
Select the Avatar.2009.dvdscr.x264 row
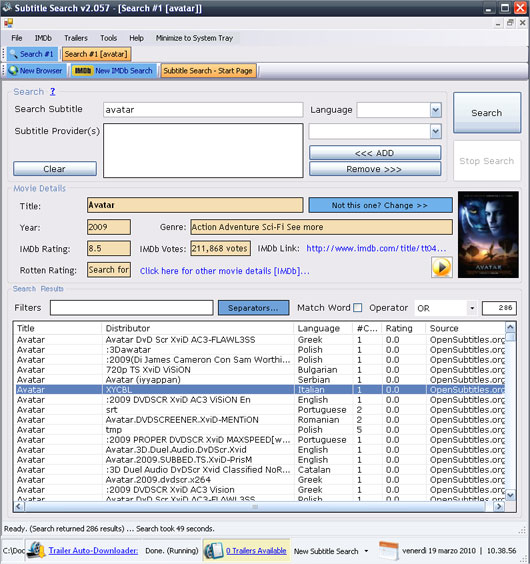[x=261, y=480]
